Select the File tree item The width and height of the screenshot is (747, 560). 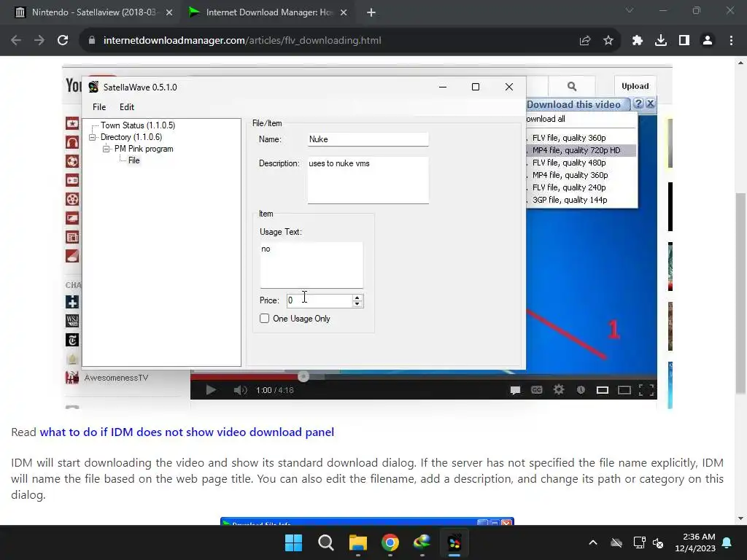134,160
